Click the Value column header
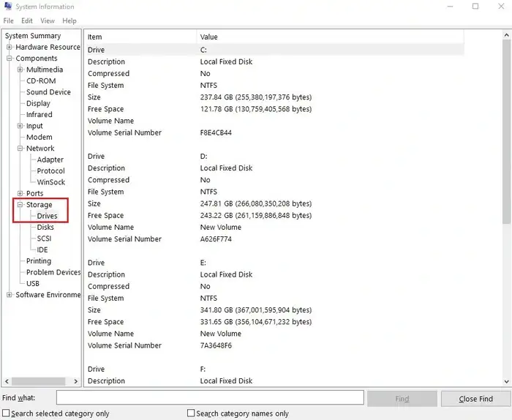Viewport: 512px width, 420px height. coord(209,37)
